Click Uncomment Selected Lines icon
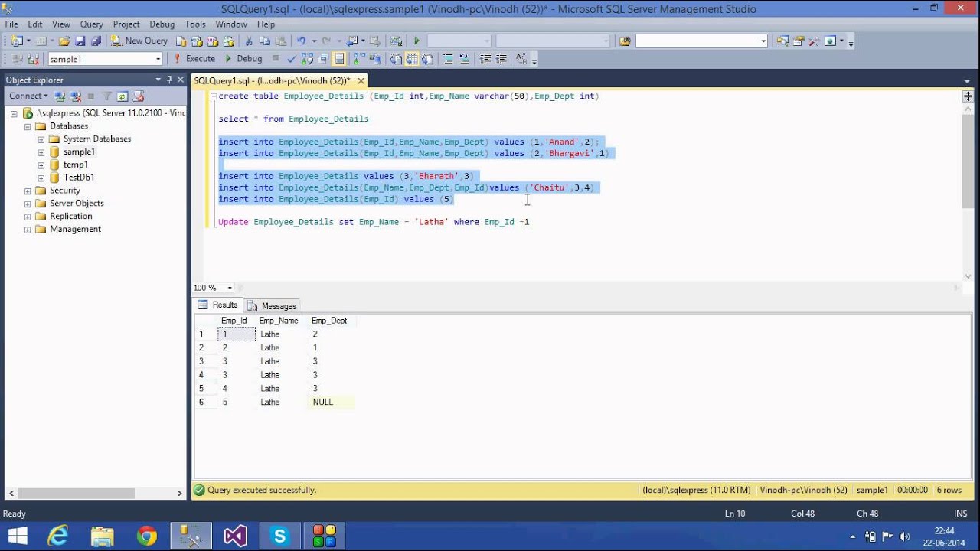The width and height of the screenshot is (980, 551). coord(463,59)
